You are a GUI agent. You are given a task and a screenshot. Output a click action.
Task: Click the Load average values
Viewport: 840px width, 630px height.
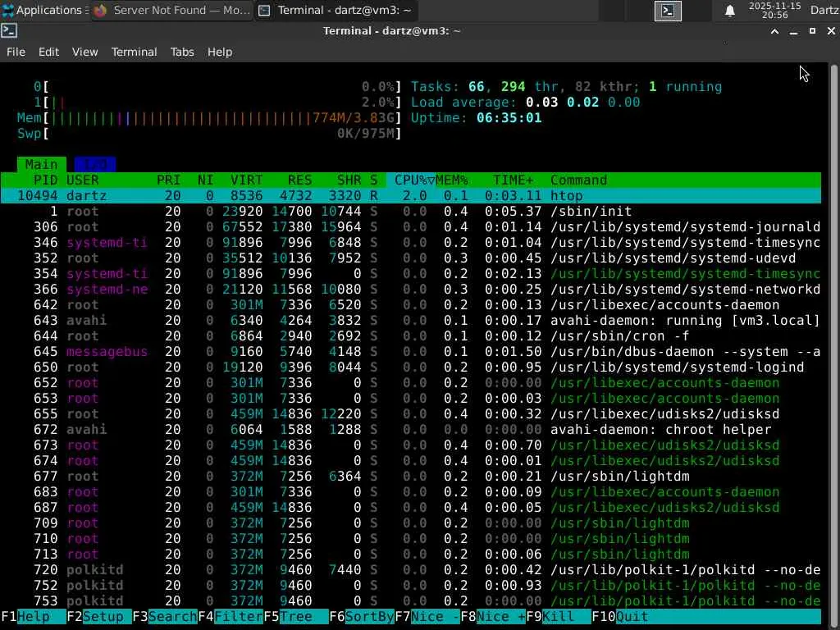[582, 103]
